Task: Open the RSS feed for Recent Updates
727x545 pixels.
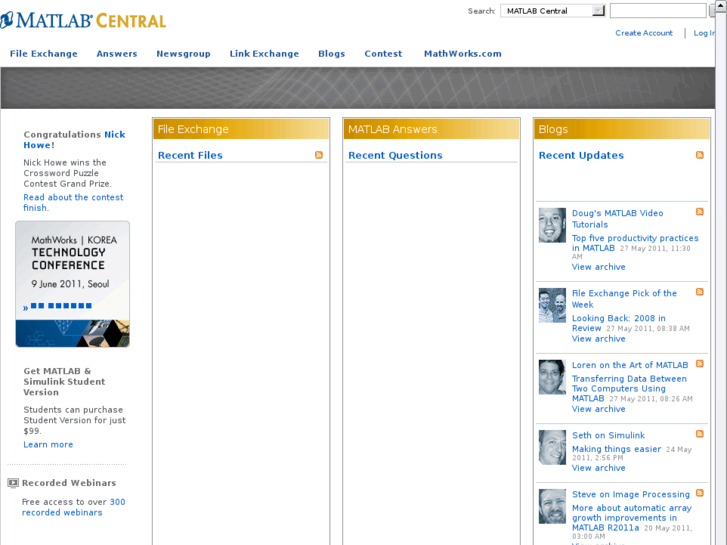Action: tap(700, 155)
